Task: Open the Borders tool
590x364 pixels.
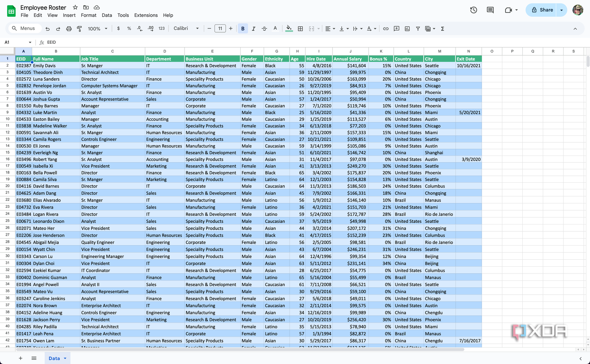Action: pos(300,29)
